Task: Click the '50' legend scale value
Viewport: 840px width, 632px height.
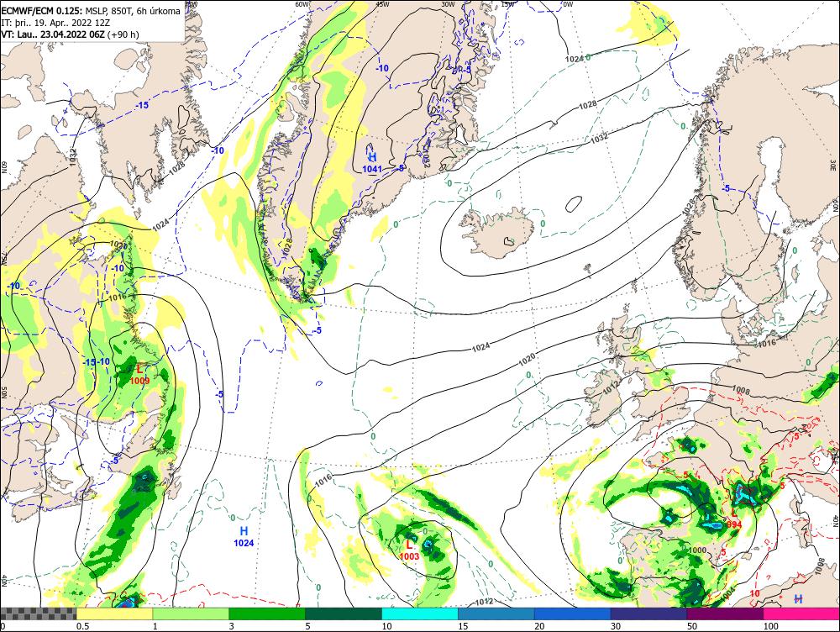Action: [x=691, y=626]
